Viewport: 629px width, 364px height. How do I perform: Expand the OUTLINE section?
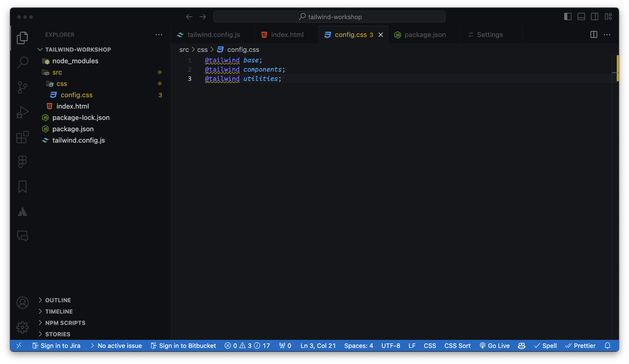[x=58, y=300]
